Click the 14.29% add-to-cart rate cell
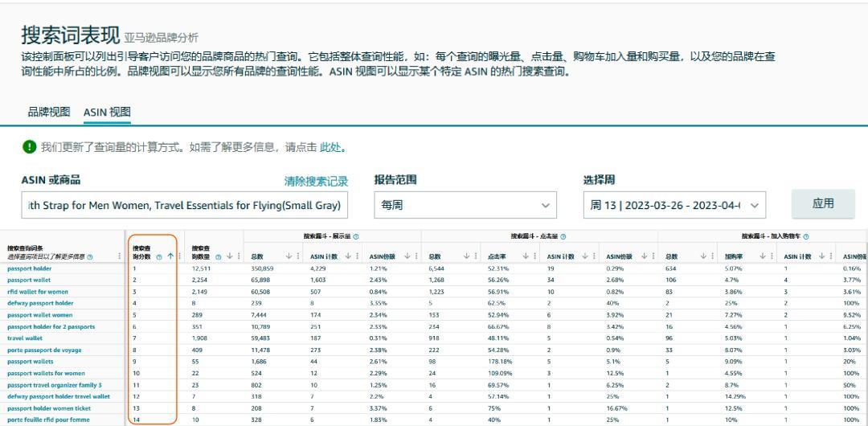Screen dimensions: 868x426 coord(735,396)
